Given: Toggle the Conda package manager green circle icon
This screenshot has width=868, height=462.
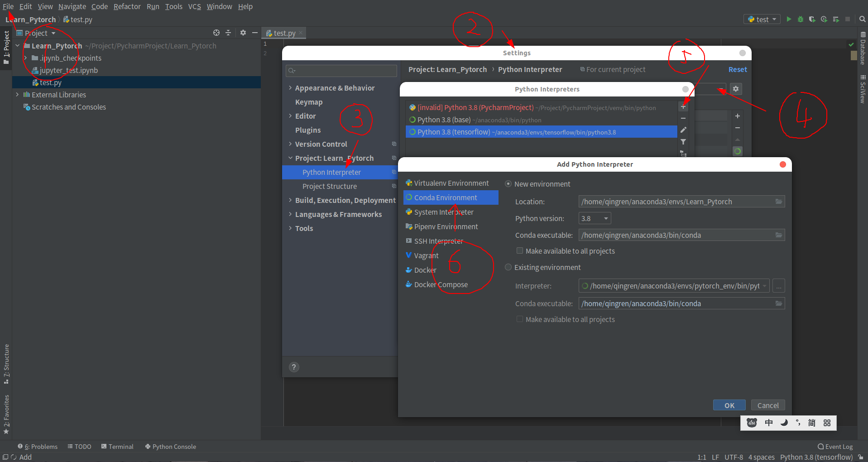Looking at the screenshot, I should click(738, 151).
